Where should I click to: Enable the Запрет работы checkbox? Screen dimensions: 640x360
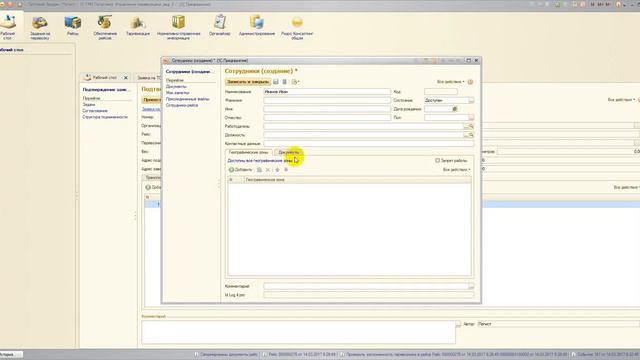pos(438,160)
